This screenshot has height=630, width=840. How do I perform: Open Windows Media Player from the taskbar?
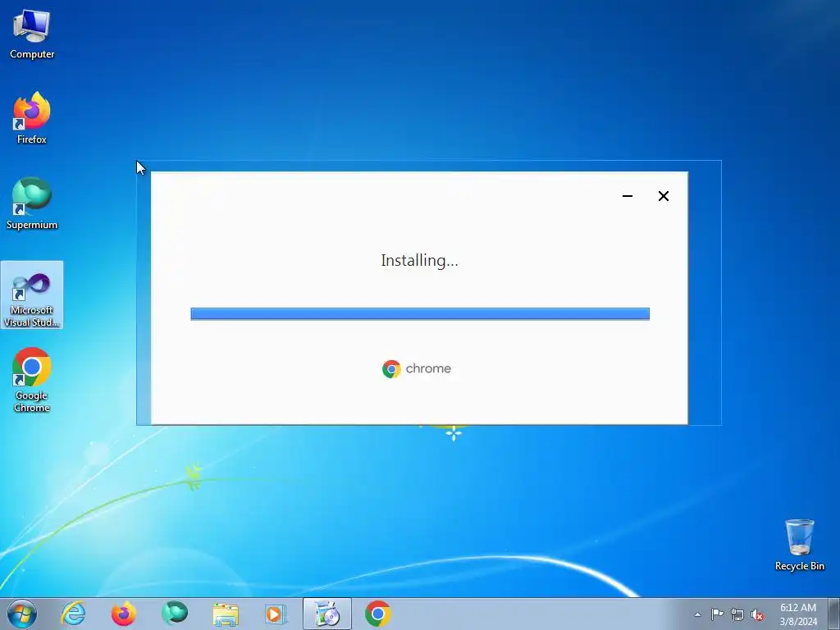tap(276, 614)
